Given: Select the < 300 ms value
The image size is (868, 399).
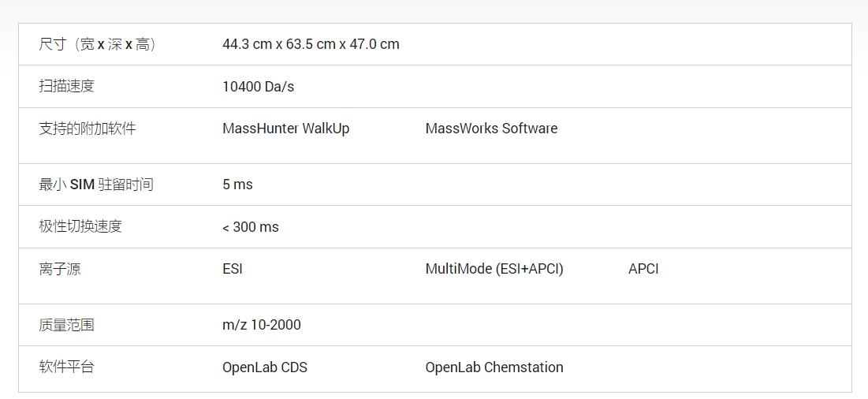Looking at the screenshot, I should [250, 227].
